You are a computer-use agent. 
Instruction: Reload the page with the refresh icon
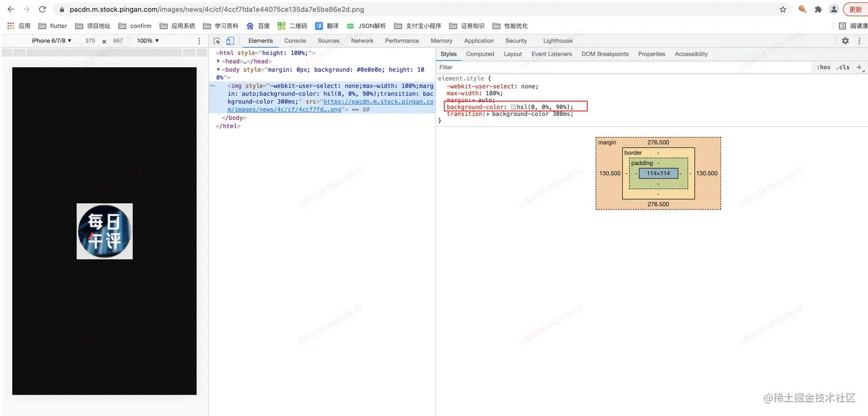tap(42, 9)
